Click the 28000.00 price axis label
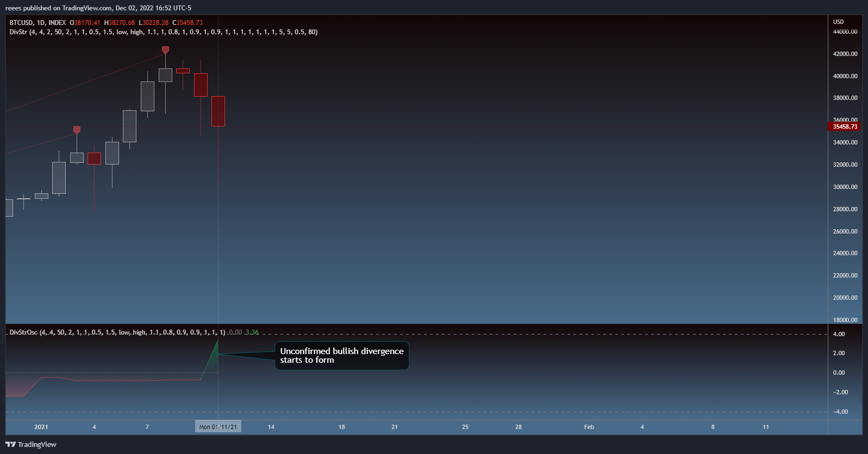This screenshot has width=868, height=454. [x=845, y=209]
